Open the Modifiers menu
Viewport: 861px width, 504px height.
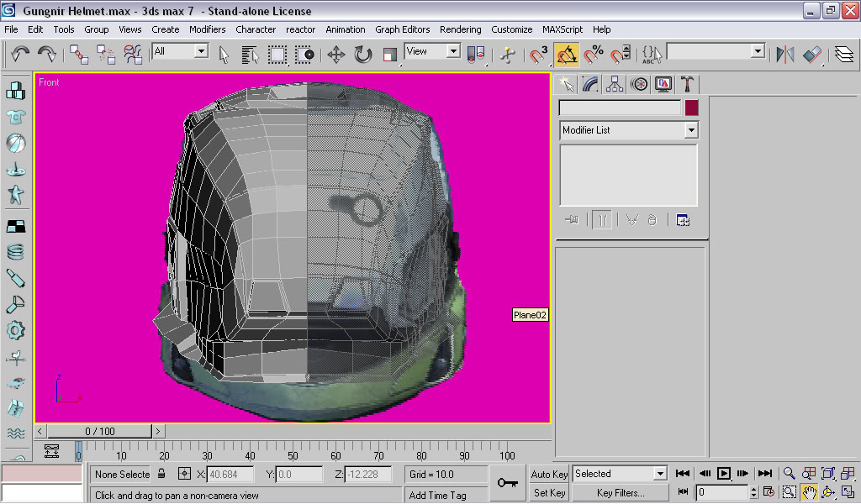tap(207, 29)
